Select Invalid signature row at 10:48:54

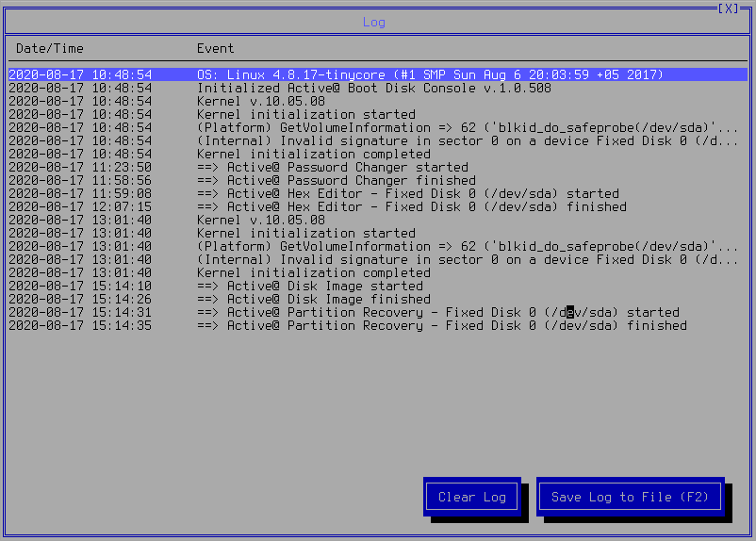coord(378,140)
